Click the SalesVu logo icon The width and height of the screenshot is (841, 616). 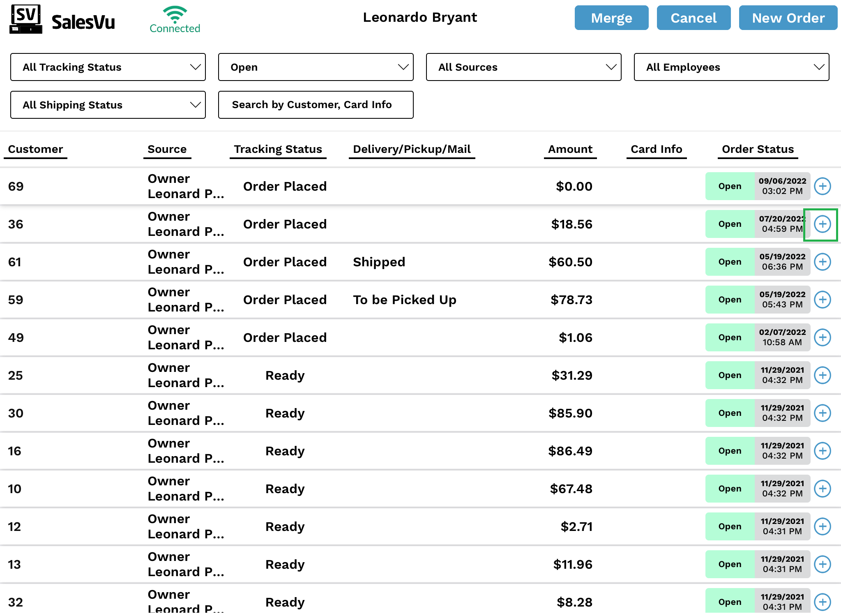[x=25, y=19]
